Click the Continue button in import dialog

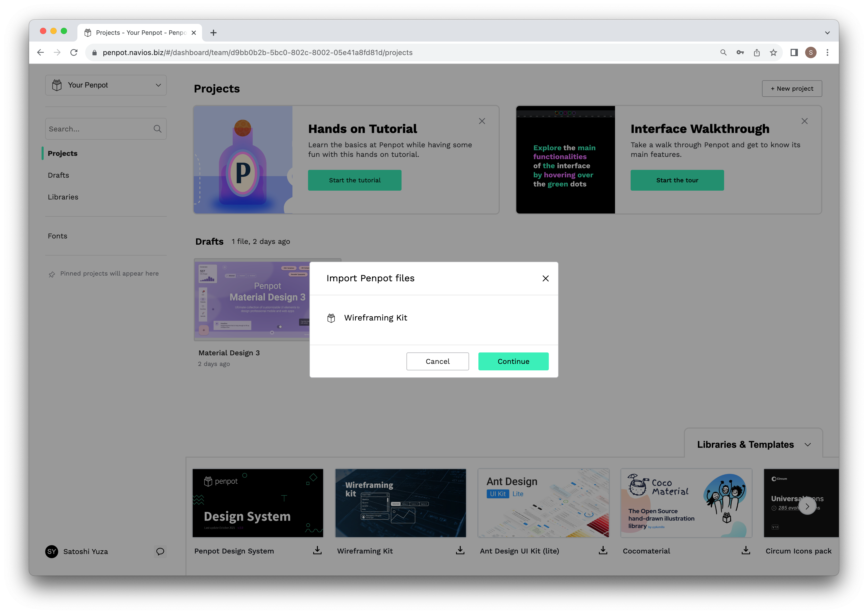point(513,362)
